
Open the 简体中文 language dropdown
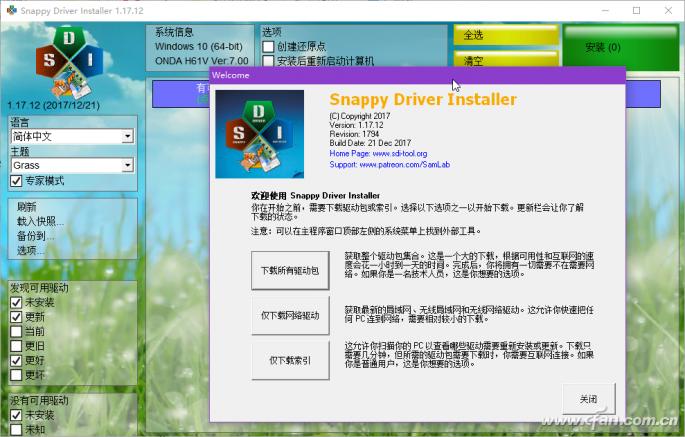coord(127,136)
